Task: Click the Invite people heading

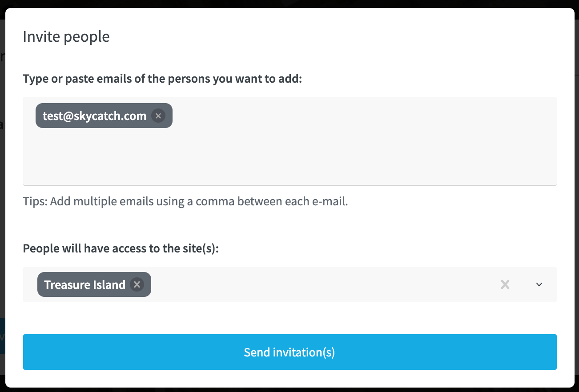Action: 66,36
